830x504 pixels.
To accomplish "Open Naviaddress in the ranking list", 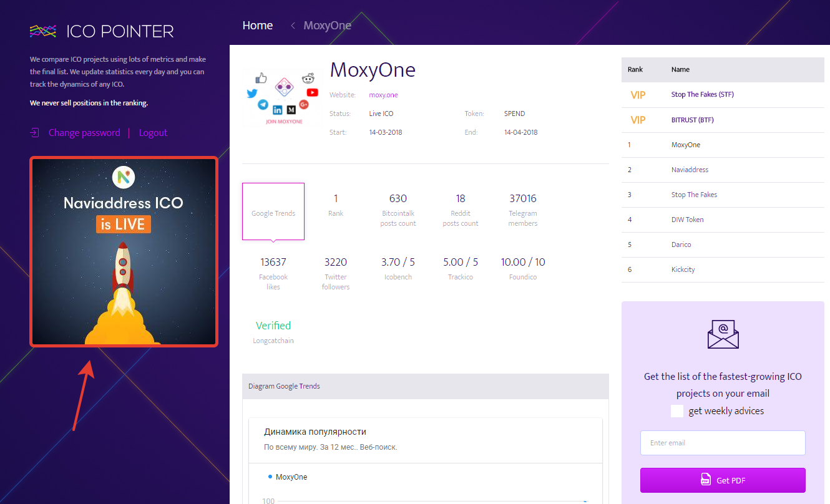I will (x=690, y=170).
